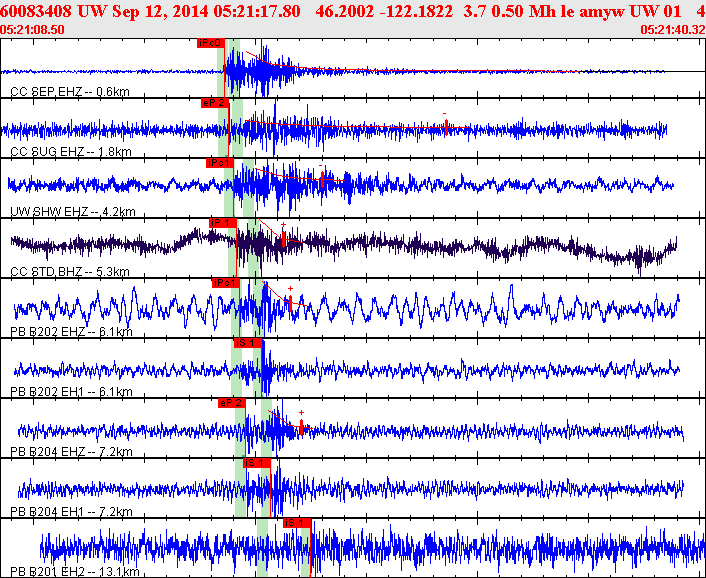
Task: Click the iPc1 pick label on B202 EHZ trace
Action: (226, 283)
